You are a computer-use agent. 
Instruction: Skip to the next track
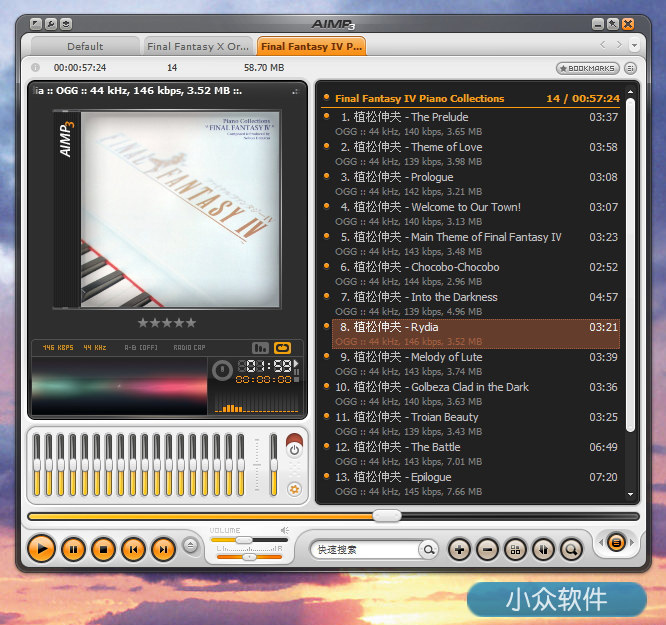click(163, 549)
